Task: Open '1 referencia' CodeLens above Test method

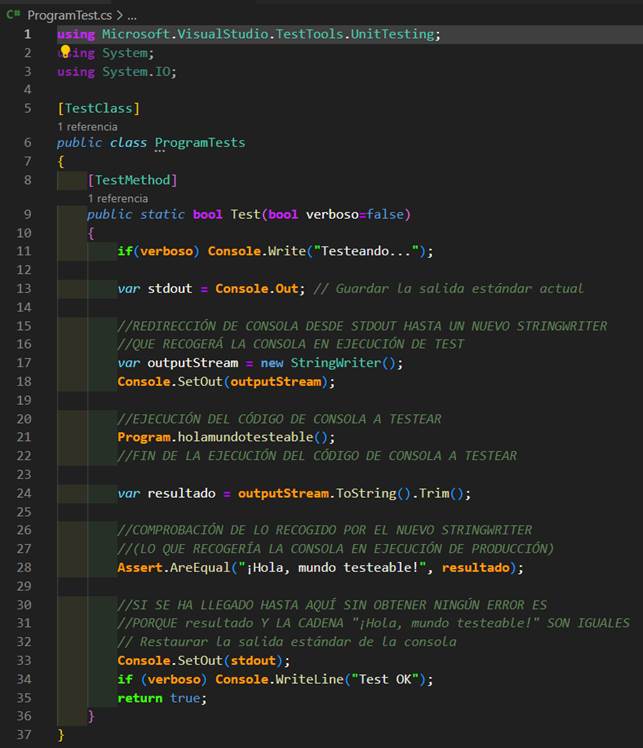Action: pos(118,198)
